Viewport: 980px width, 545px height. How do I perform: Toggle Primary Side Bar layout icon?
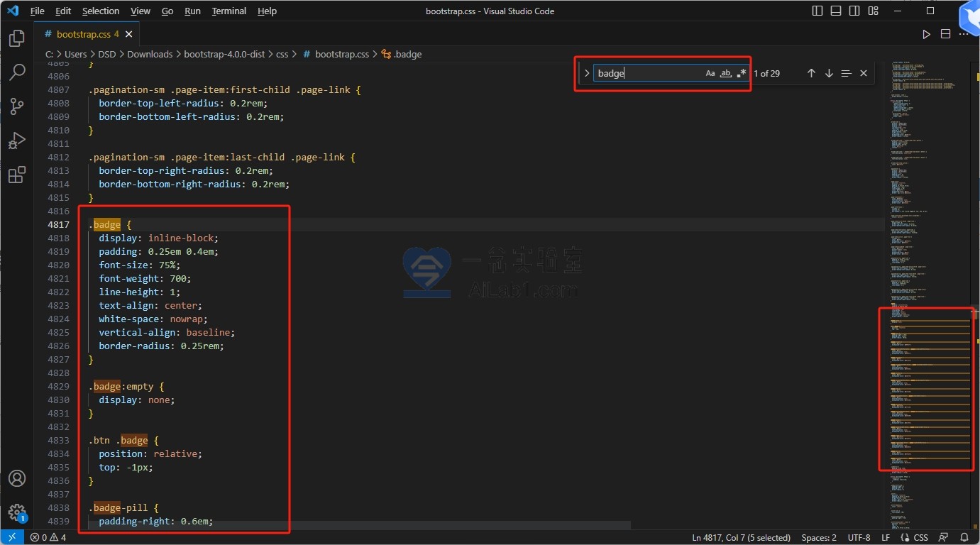[817, 11]
